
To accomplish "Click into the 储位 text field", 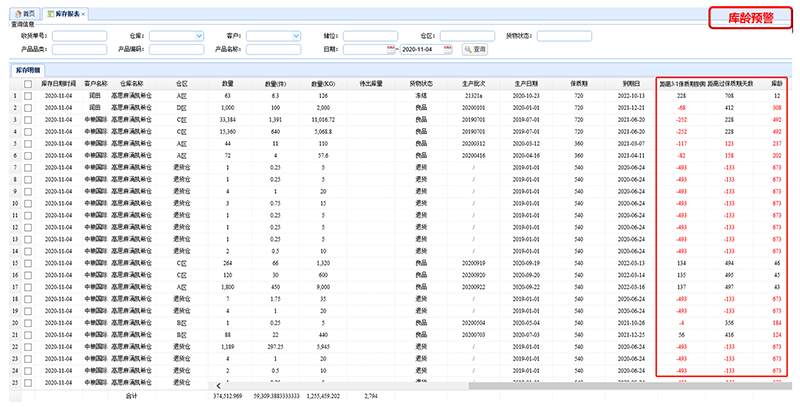I will [x=370, y=36].
